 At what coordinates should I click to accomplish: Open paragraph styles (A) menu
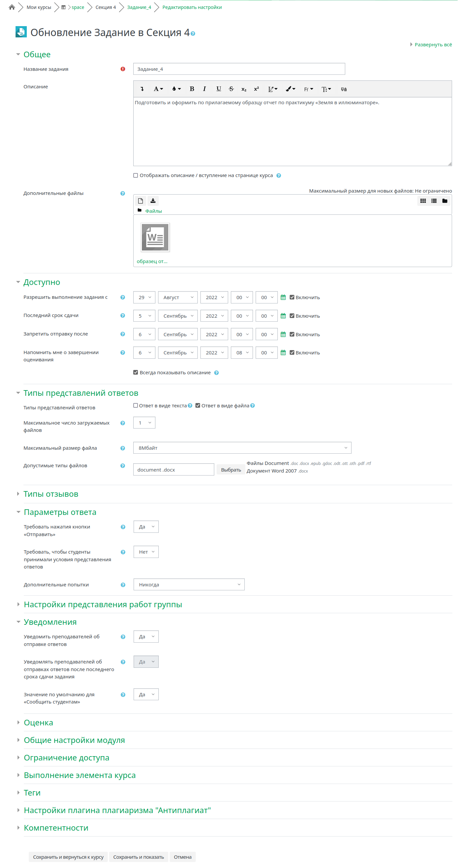(158, 89)
